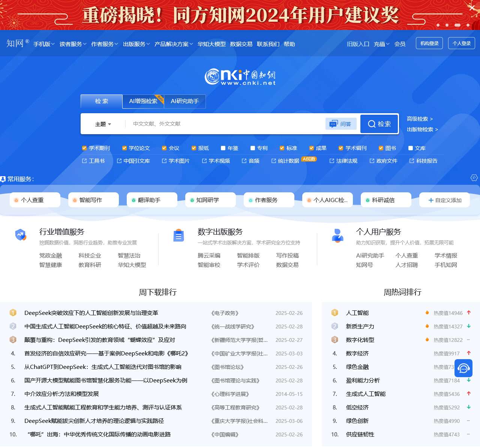This screenshot has height=448, width=480.
Task: Uncheck the 标准 checkbox
Action: 282,148
